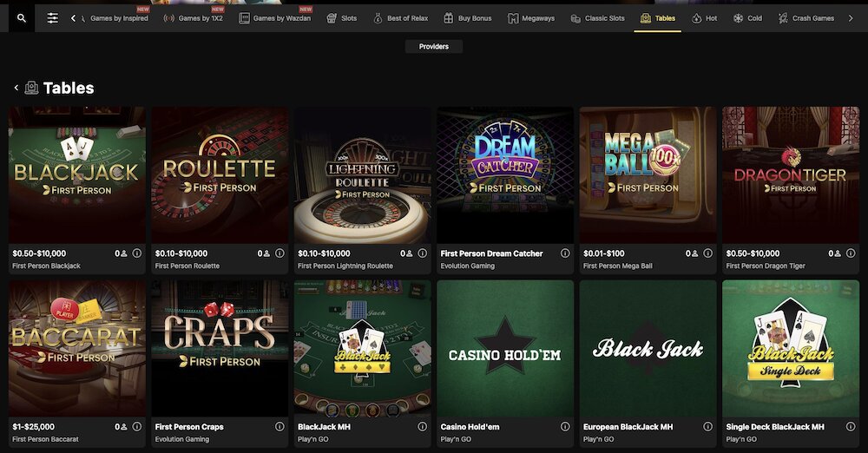The width and height of the screenshot is (868, 453).
Task: Click player count icon on First Person Baccarat
Action: [x=124, y=426]
